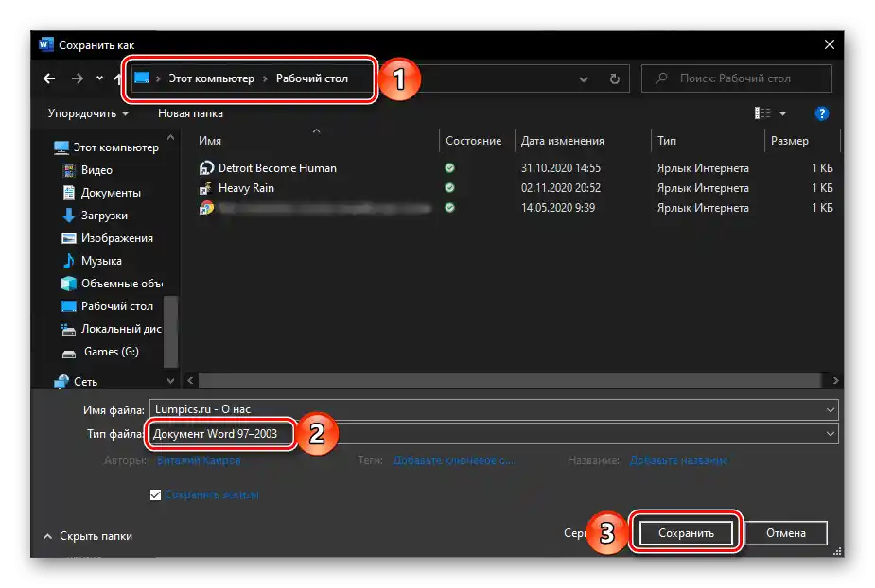Refresh the folder view
Image resolution: width=875 pixels, height=588 pixels.
click(x=615, y=78)
